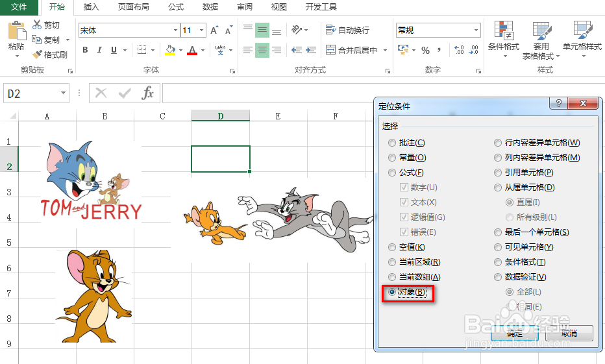The height and width of the screenshot is (364, 605).
Task: Toggle italic formatting
Action: pos(99,50)
